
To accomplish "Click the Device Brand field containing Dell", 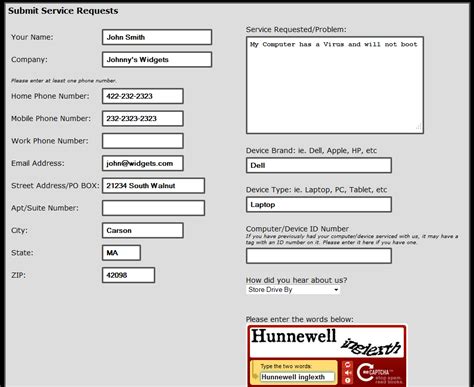I will (x=319, y=165).
